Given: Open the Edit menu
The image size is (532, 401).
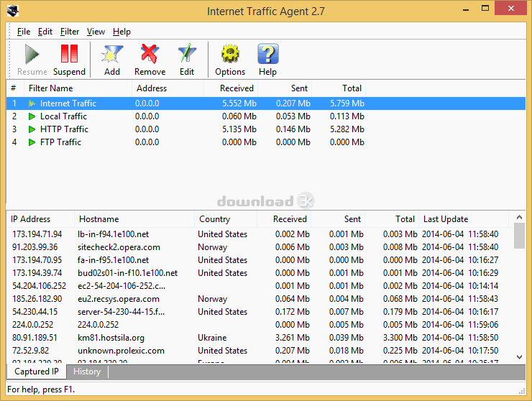Looking at the screenshot, I should 45,32.
